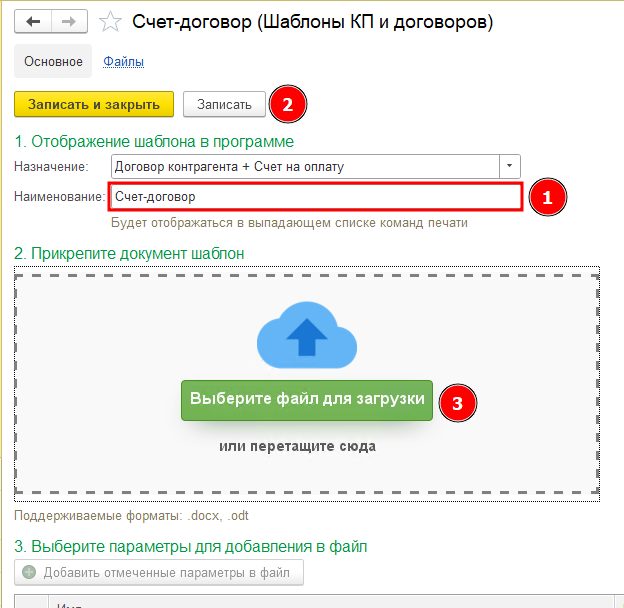Add form to favorites via star

110,21
